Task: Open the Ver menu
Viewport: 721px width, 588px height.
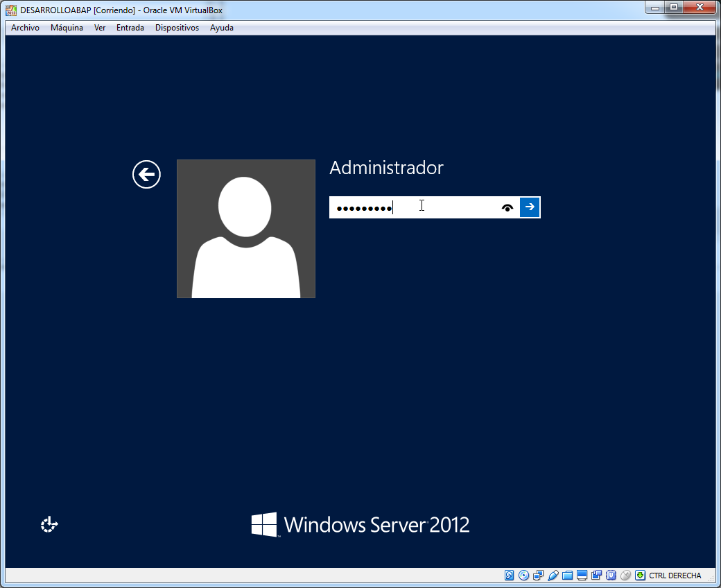Action: pyautogui.click(x=100, y=28)
